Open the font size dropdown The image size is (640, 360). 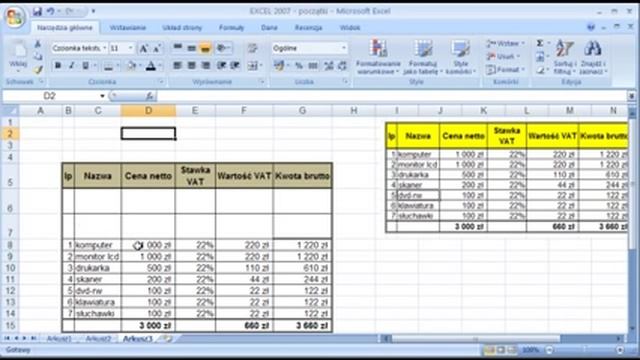131,48
